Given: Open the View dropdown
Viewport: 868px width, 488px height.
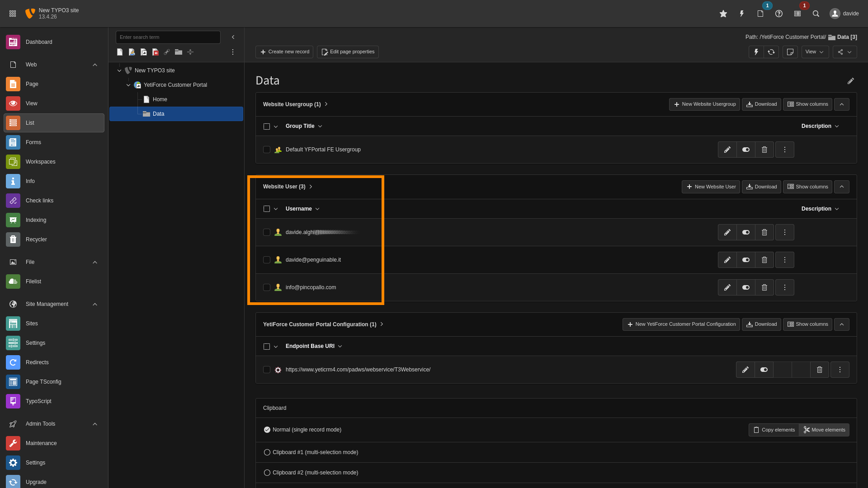Looking at the screenshot, I should pos(815,52).
